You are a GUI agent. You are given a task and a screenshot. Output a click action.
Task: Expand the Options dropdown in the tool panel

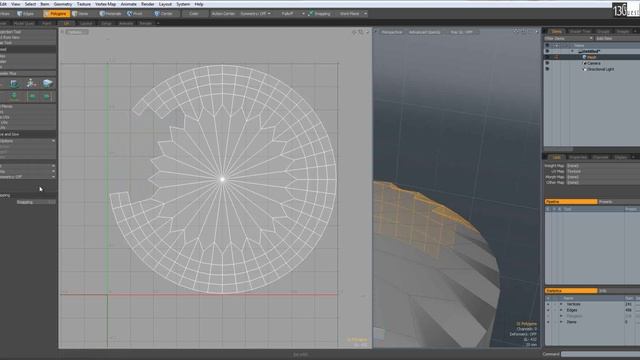(28, 141)
